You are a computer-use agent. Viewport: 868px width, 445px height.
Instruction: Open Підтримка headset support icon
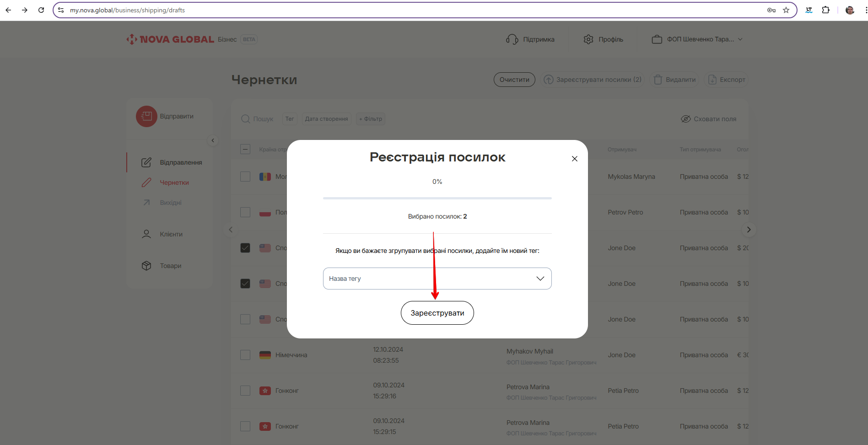[x=512, y=39]
